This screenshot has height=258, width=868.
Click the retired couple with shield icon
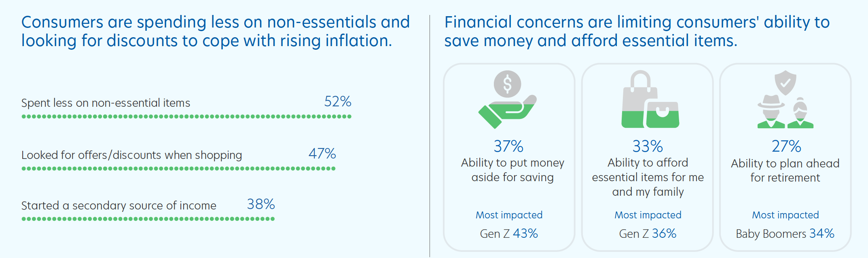tap(785, 99)
